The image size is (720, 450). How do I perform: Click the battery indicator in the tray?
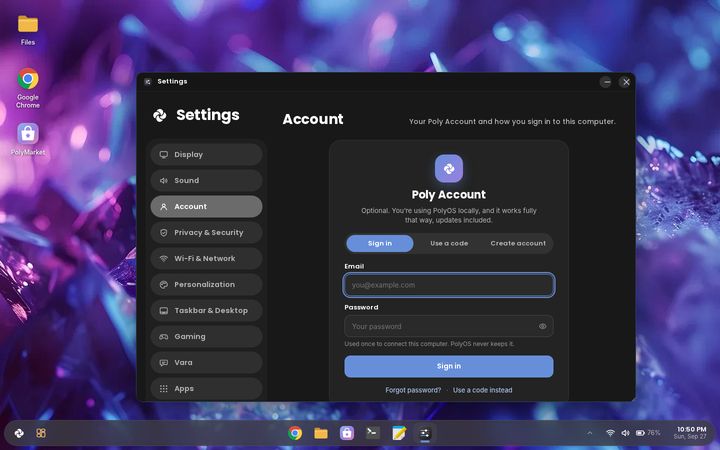click(x=647, y=433)
